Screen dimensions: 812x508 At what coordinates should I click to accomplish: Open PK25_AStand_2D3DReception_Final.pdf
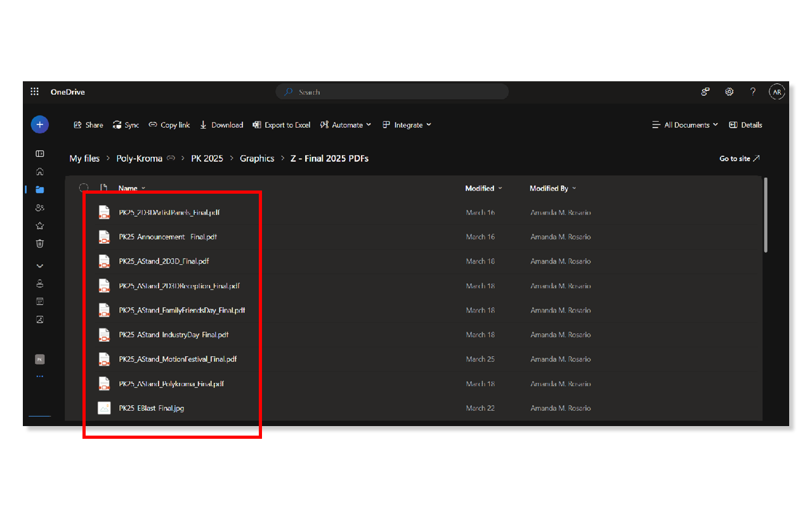[x=180, y=286]
